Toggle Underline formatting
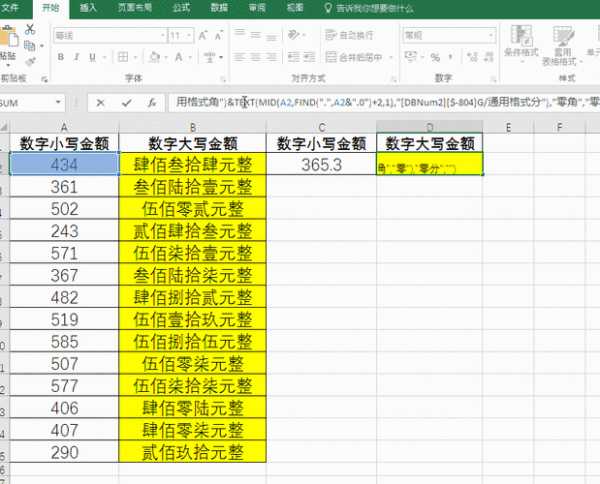This screenshot has width=600, height=484. (x=92, y=57)
